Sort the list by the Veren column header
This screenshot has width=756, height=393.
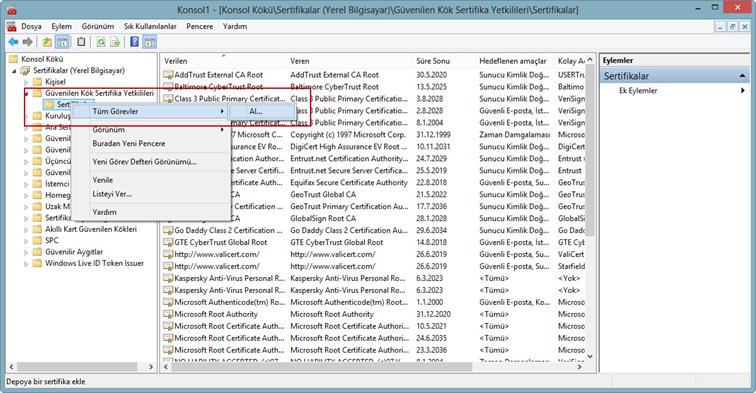[350, 61]
